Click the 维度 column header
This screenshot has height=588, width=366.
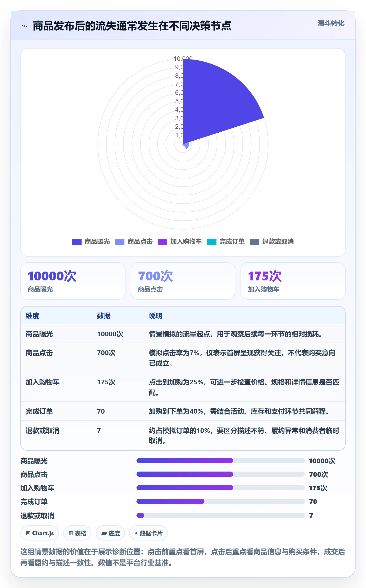point(32,316)
